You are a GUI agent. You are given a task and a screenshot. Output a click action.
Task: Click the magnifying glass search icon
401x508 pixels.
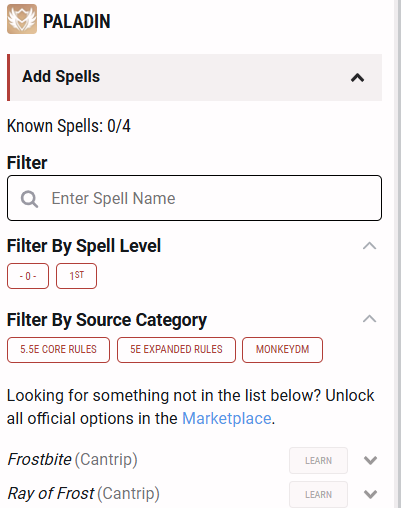click(29, 199)
